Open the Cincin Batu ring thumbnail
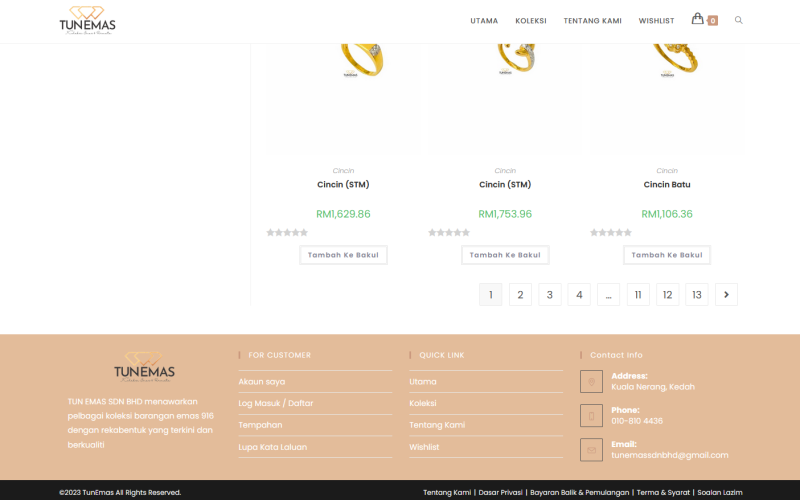The image size is (800, 500). tap(667, 99)
